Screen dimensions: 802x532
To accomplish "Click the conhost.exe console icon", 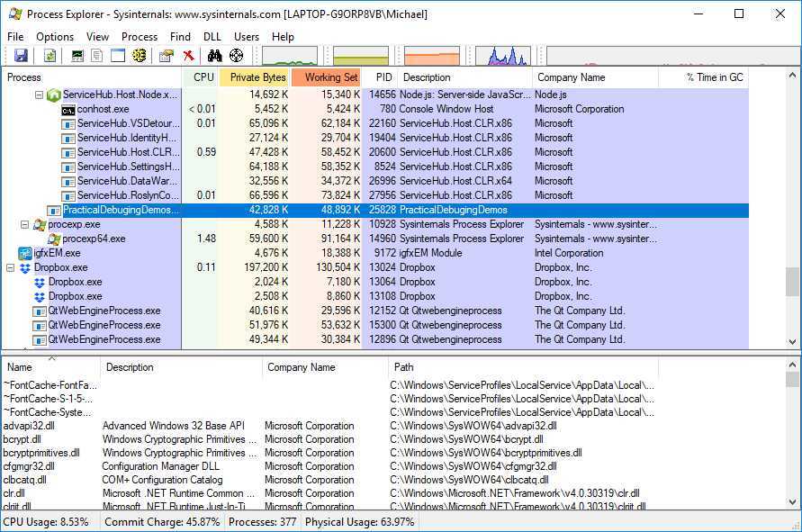I will 68,110.
